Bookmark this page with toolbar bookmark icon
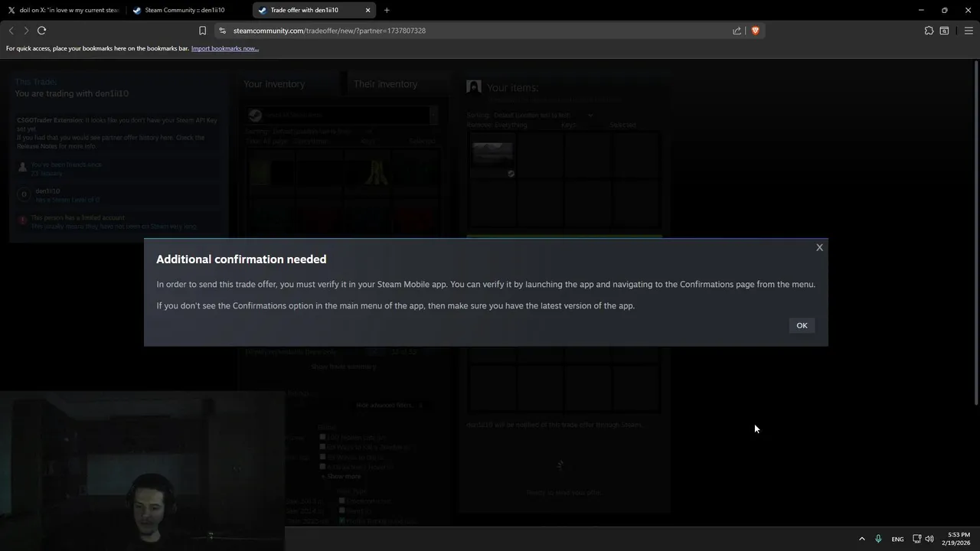The image size is (980, 551). [202, 31]
